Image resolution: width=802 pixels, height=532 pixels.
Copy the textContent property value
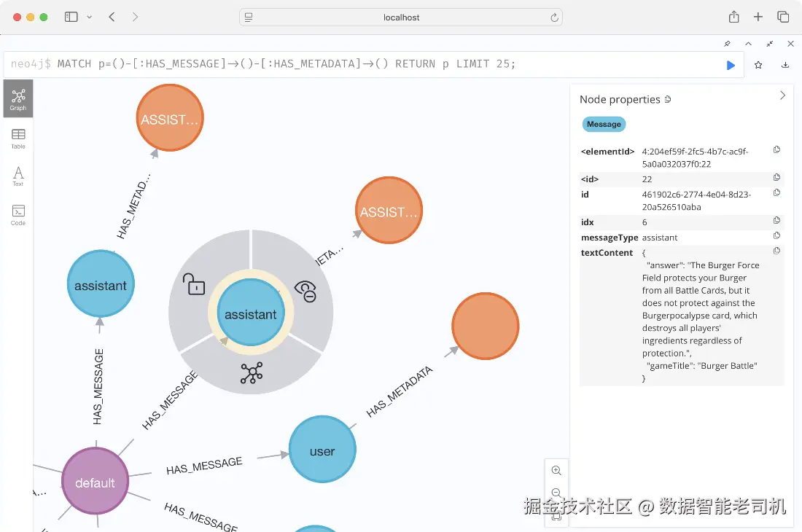(776, 251)
